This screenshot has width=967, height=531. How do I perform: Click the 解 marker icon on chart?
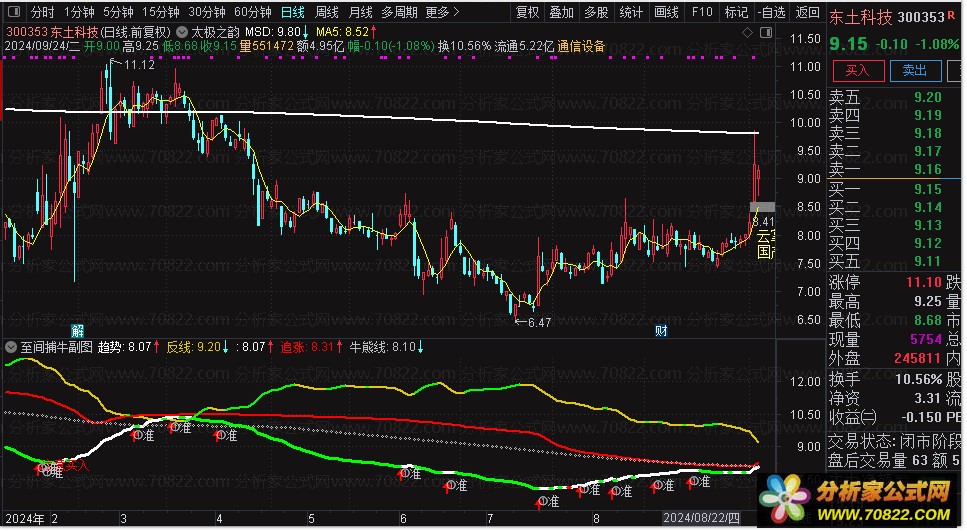tap(77, 331)
